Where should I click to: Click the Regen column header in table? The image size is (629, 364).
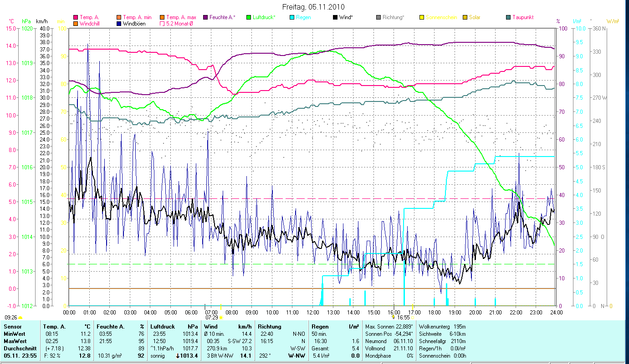[x=319, y=326]
